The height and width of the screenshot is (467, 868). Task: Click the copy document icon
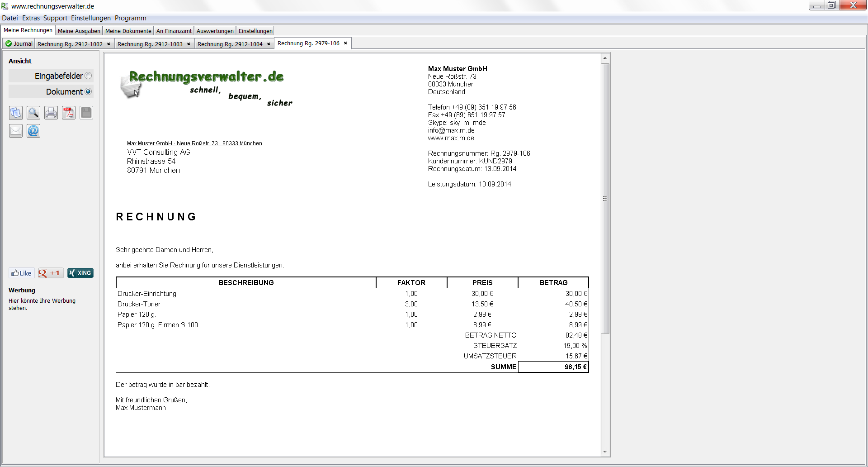(x=16, y=113)
